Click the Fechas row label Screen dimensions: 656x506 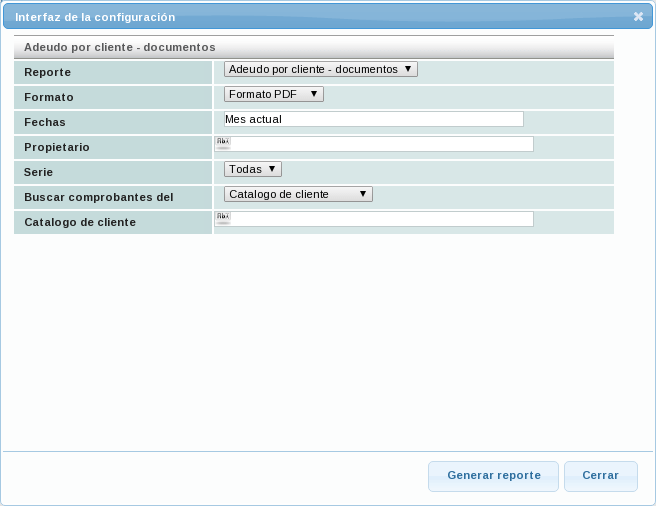[45, 122]
